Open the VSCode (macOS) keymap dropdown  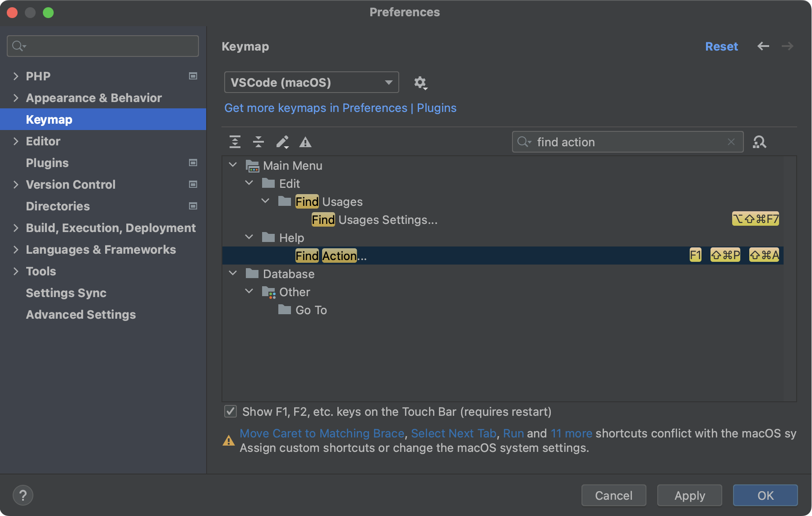coord(311,83)
